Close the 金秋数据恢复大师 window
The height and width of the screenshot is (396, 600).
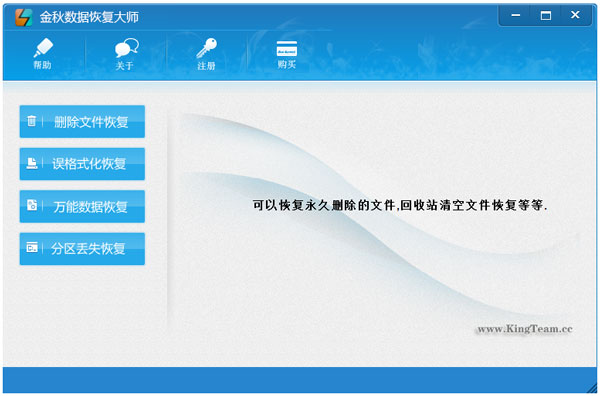click(575, 15)
